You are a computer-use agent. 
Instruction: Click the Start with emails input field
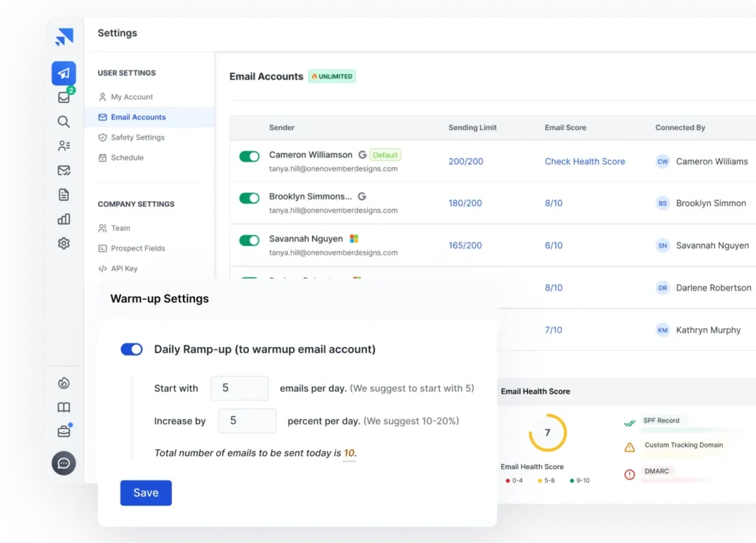[239, 389]
